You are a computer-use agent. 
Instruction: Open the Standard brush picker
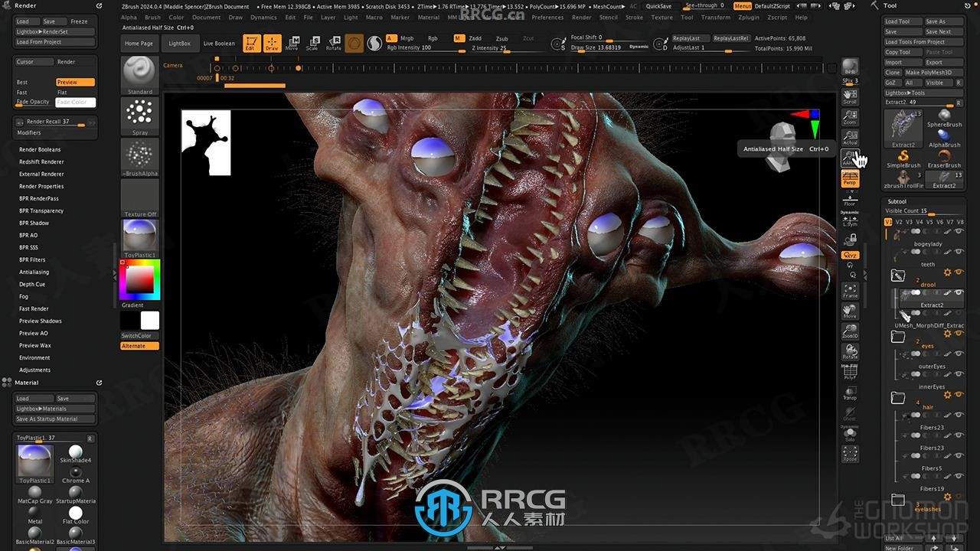tap(140, 76)
